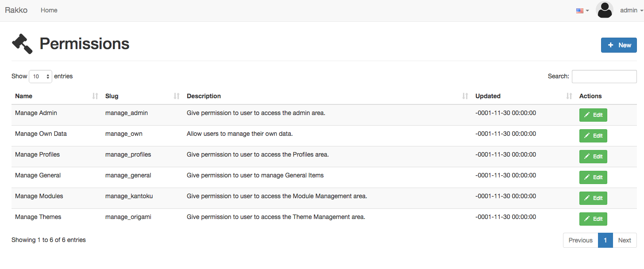Expand the admin user menu
The width and height of the screenshot is (644, 269).
pyautogui.click(x=631, y=10)
